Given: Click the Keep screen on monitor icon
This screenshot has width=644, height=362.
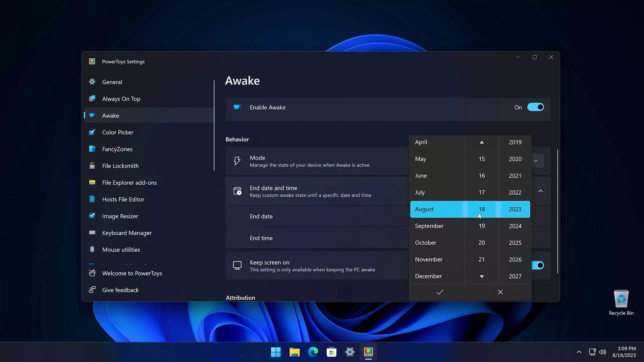Looking at the screenshot, I should 237,265.
